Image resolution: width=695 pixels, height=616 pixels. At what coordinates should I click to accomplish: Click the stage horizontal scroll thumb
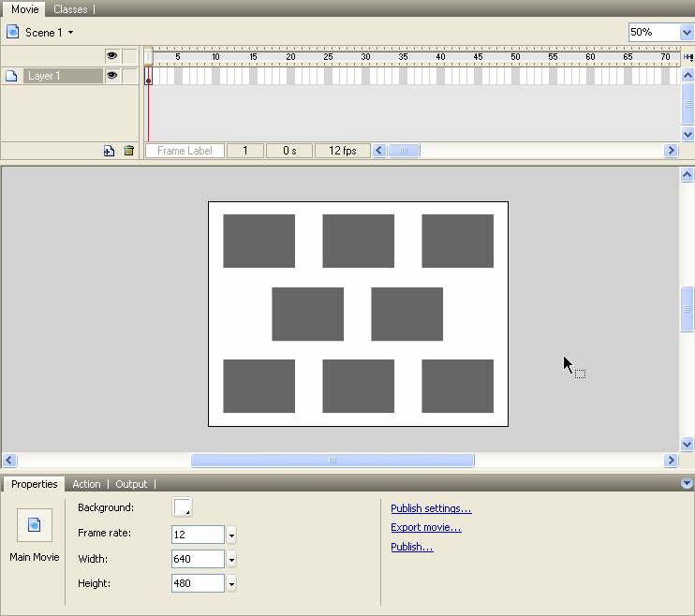333,460
